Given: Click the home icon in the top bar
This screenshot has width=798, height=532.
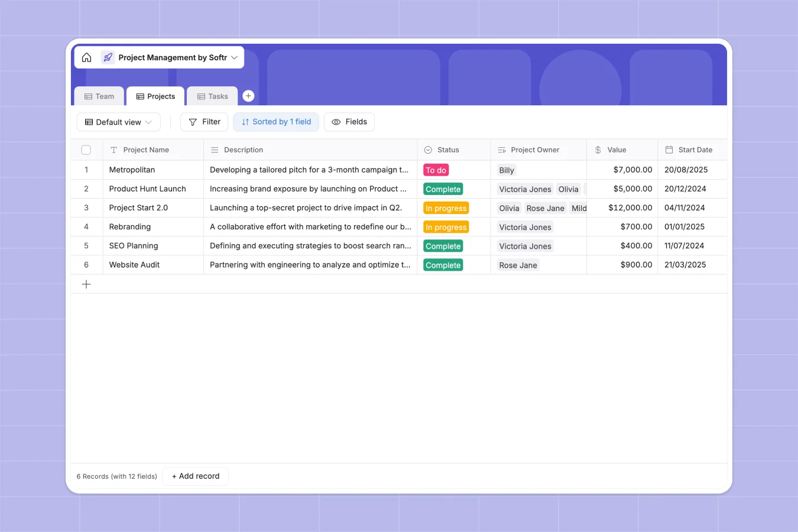Looking at the screenshot, I should (x=86, y=57).
